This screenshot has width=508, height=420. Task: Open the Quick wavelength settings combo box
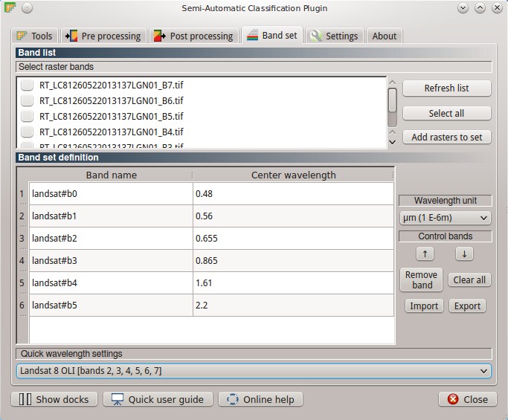[254, 371]
